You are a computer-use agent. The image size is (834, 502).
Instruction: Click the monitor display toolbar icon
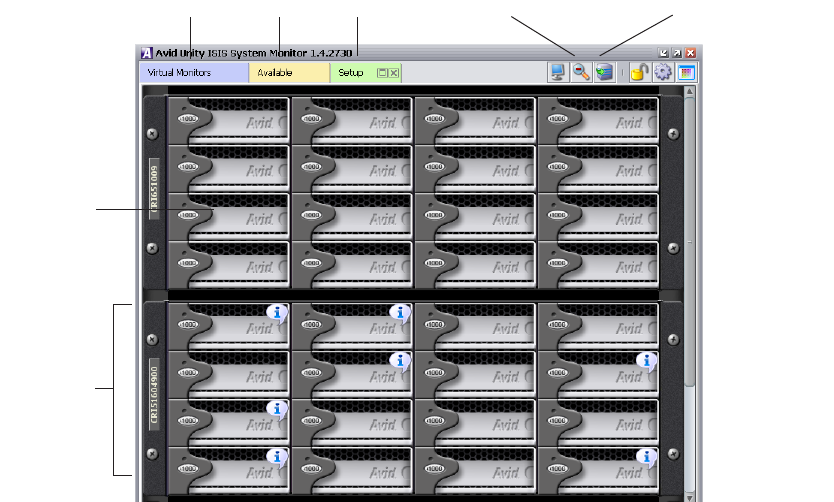[x=557, y=72]
